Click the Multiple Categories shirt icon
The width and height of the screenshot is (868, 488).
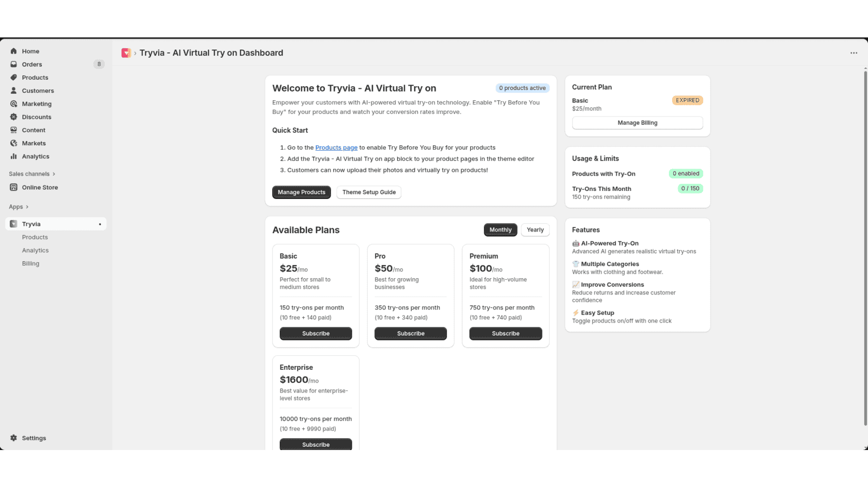pyautogui.click(x=576, y=264)
